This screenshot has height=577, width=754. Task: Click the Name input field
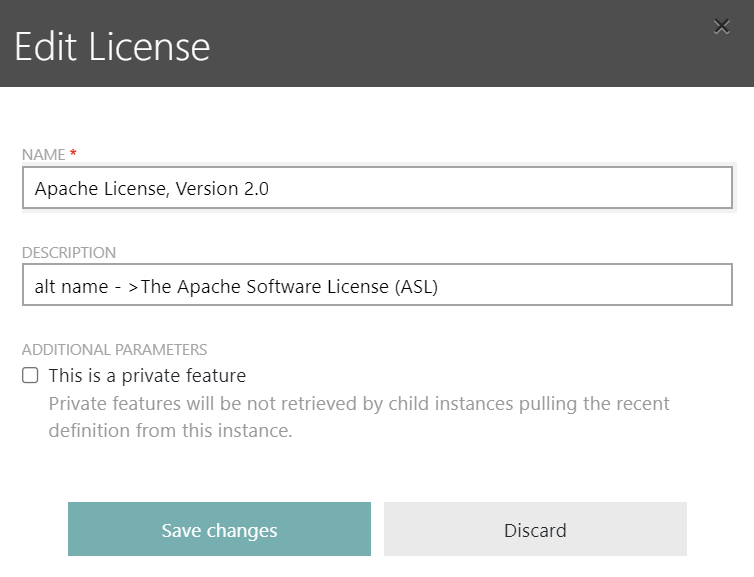[377, 188]
